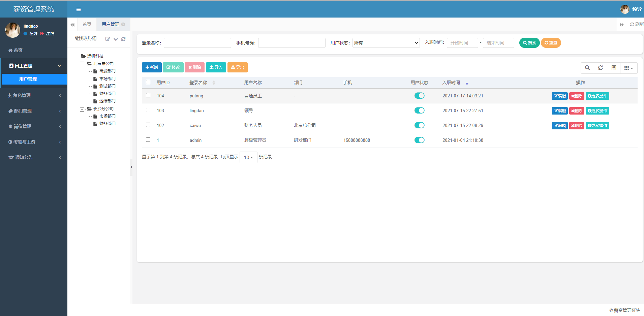The image size is (644, 316).
Task: Expand the 岗位管理 sidebar menu
Action: 34,126
